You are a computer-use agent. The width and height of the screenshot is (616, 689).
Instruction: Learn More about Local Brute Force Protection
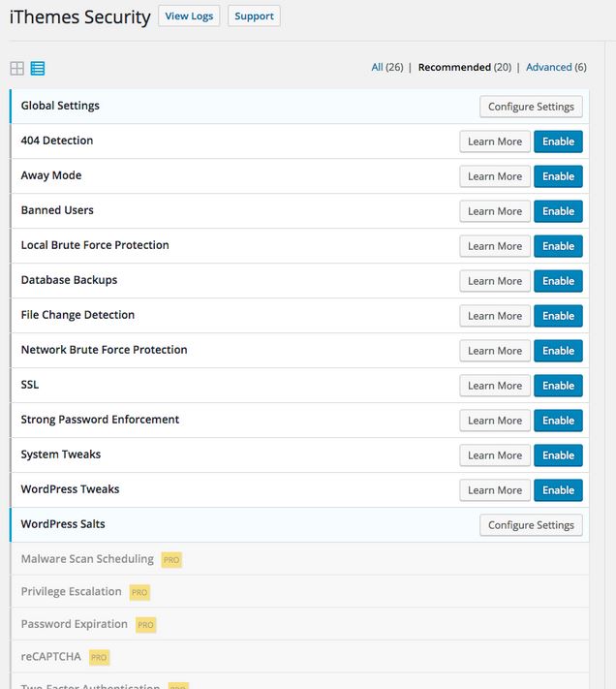[x=495, y=246]
